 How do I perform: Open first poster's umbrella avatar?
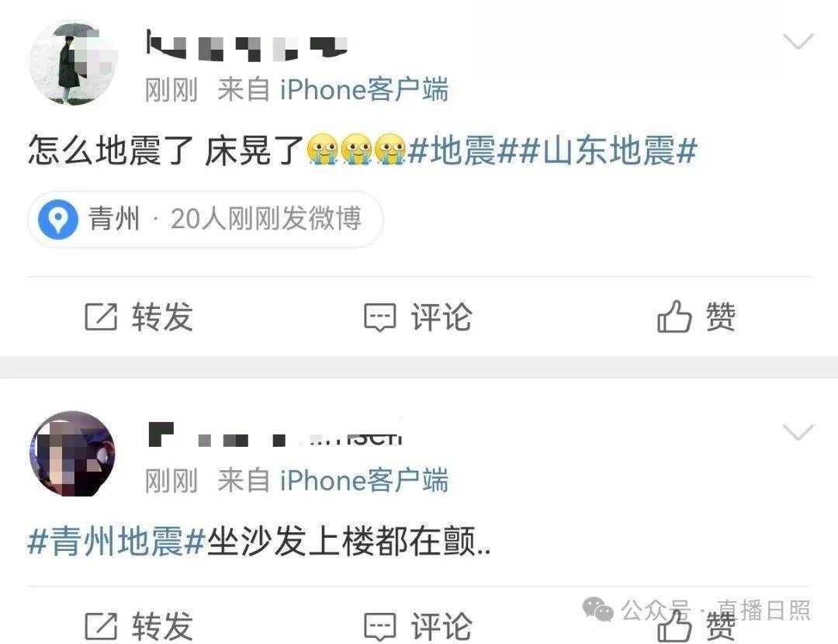tap(73, 63)
